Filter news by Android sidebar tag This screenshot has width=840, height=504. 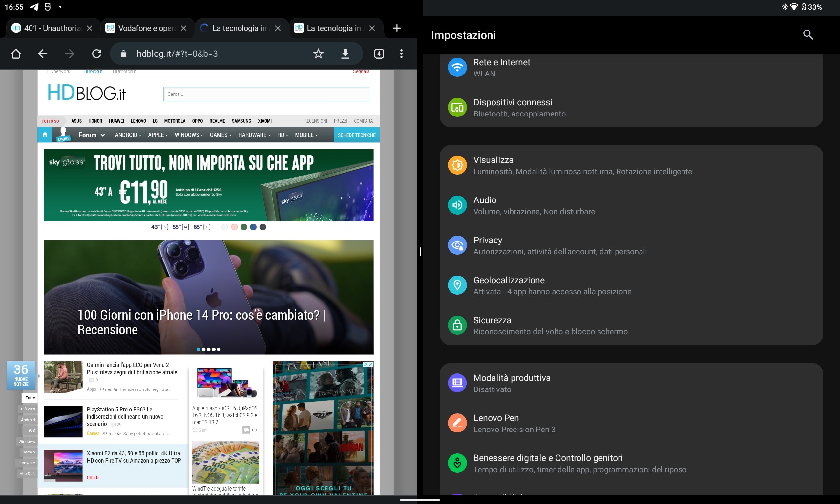(x=28, y=420)
